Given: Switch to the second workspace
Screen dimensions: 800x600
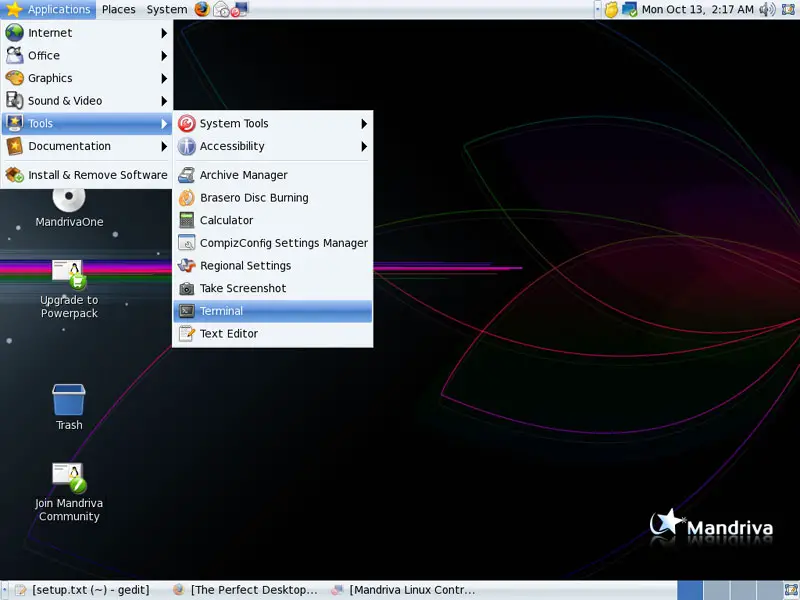Looking at the screenshot, I should [x=716, y=590].
